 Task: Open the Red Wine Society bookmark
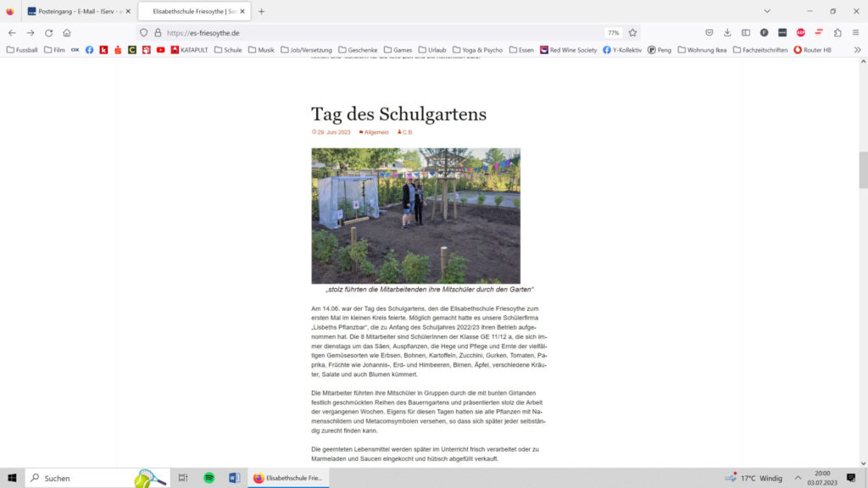(569, 50)
